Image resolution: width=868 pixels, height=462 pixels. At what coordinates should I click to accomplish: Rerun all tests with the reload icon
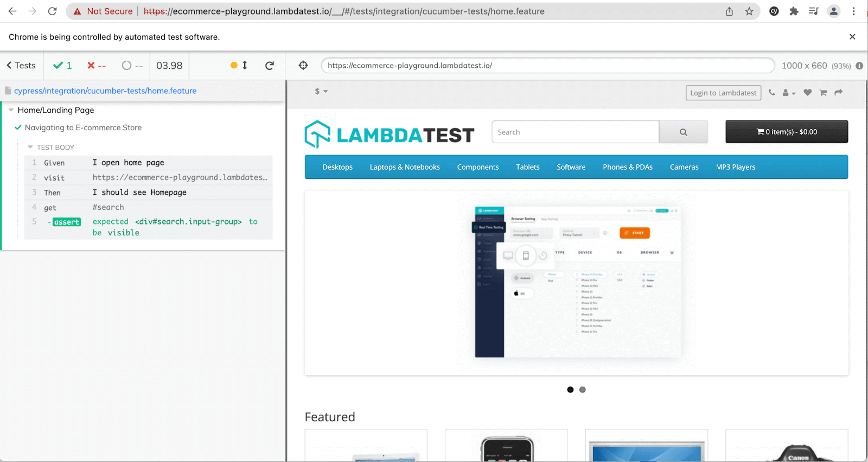pos(269,66)
